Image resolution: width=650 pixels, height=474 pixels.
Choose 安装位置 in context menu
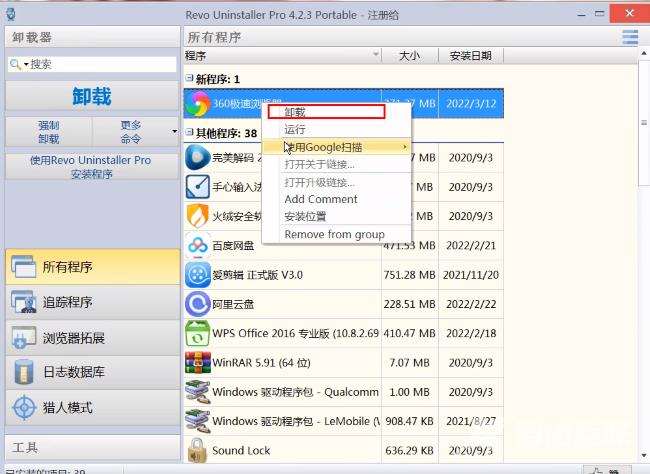pos(337,216)
